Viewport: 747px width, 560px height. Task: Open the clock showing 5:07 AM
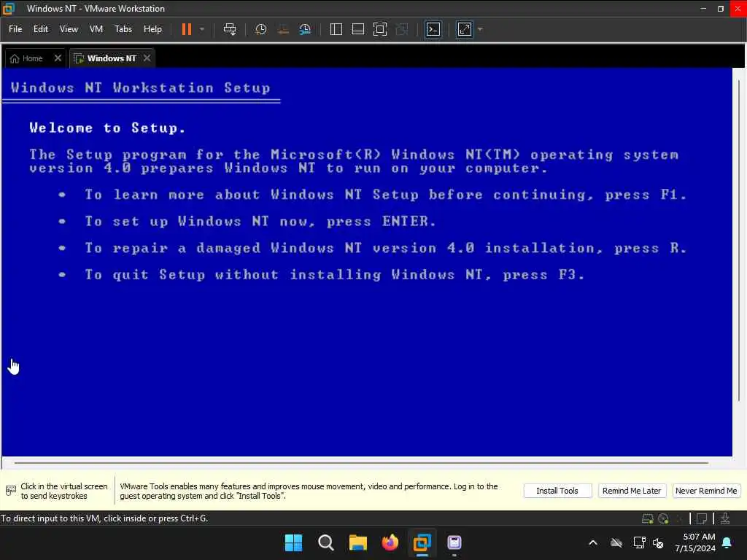pos(695,542)
